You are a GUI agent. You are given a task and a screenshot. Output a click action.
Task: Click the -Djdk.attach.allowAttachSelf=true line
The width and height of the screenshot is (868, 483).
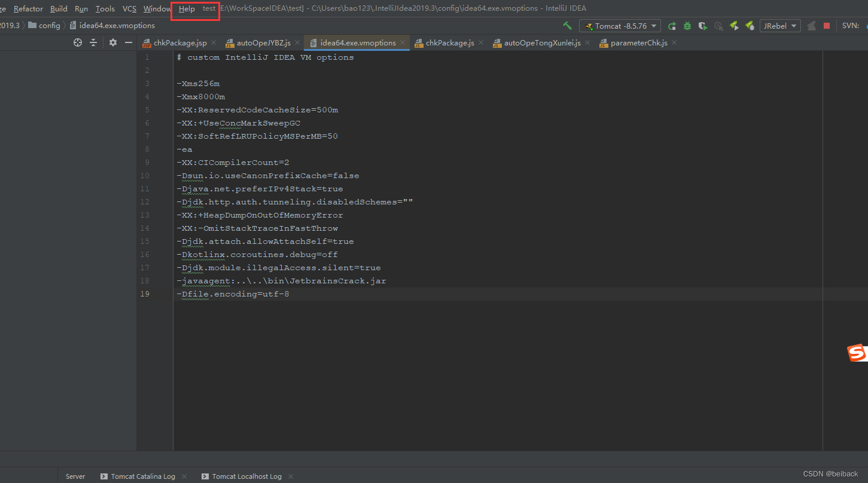click(265, 241)
